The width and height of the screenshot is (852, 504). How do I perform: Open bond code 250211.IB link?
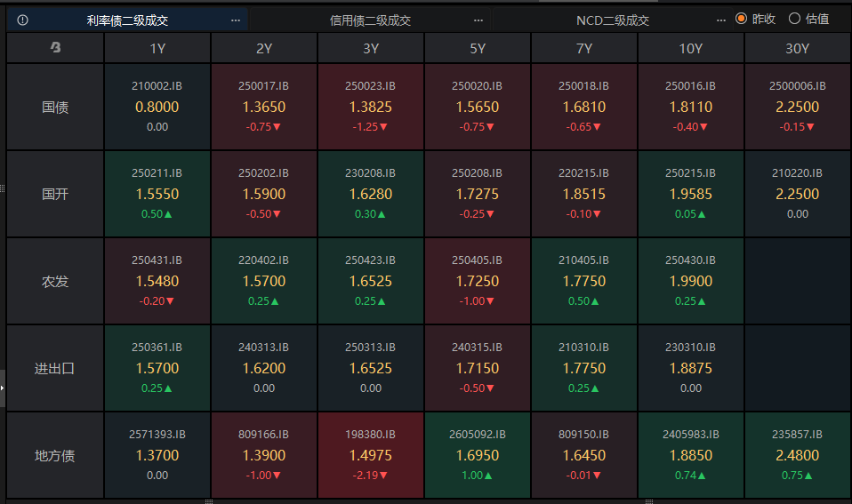[x=157, y=173]
